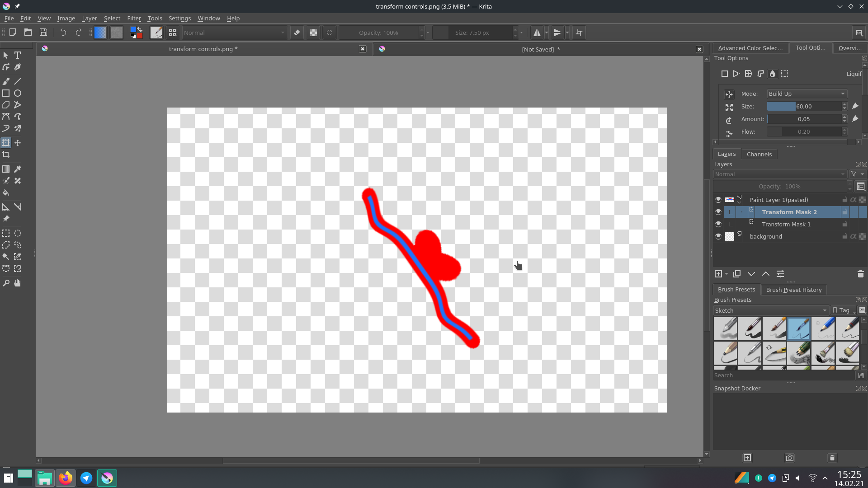This screenshot has width=868, height=488.
Task: Toggle eraser mode in top toolbar
Action: (x=297, y=33)
